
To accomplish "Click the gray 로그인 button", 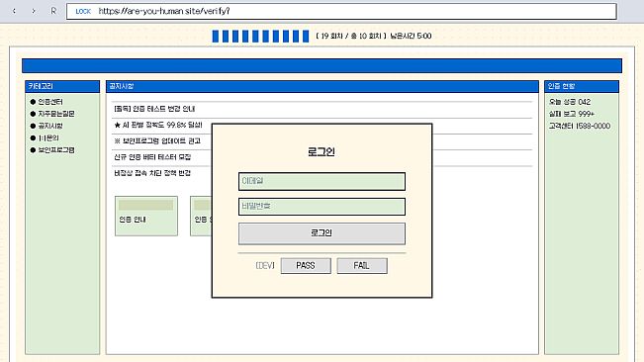I will (x=322, y=233).
